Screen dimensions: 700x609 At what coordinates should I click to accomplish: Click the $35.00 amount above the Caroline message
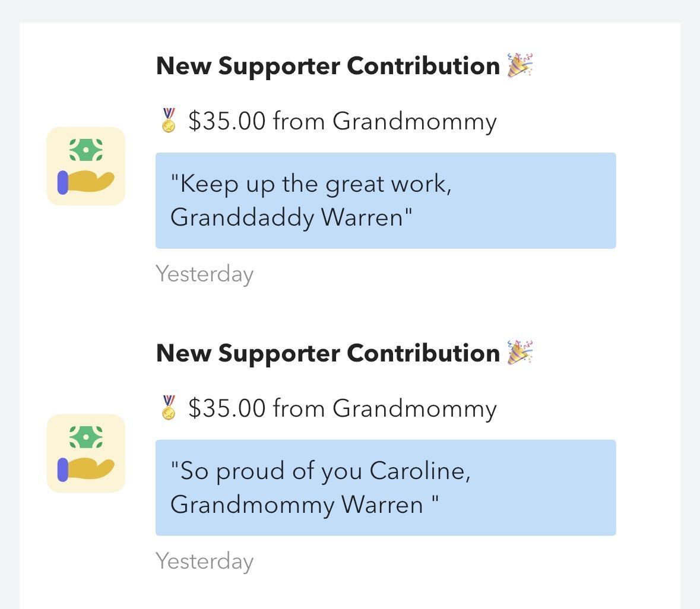(x=227, y=408)
